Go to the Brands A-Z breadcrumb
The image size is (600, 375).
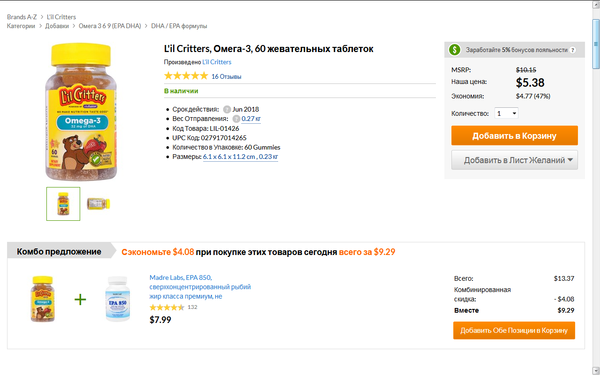click(22, 17)
